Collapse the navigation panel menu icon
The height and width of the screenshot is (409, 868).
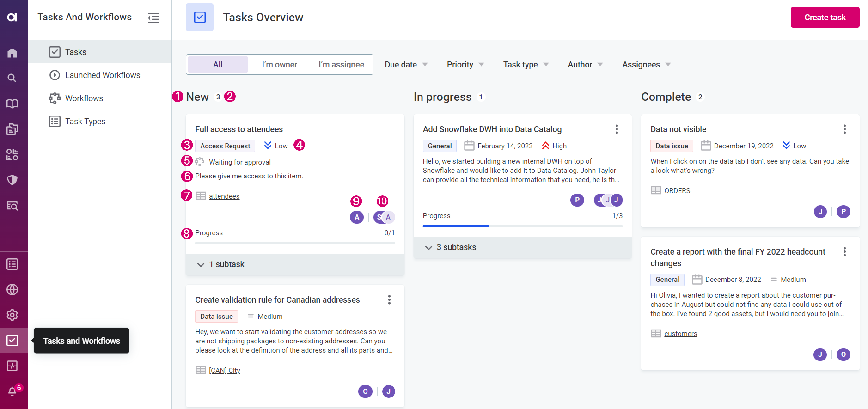pos(154,18)
